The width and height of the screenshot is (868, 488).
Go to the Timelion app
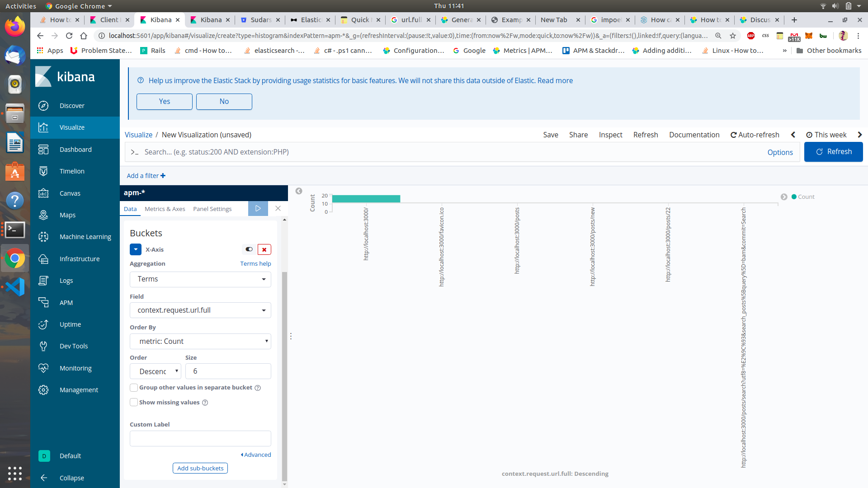tap(72, 171)
